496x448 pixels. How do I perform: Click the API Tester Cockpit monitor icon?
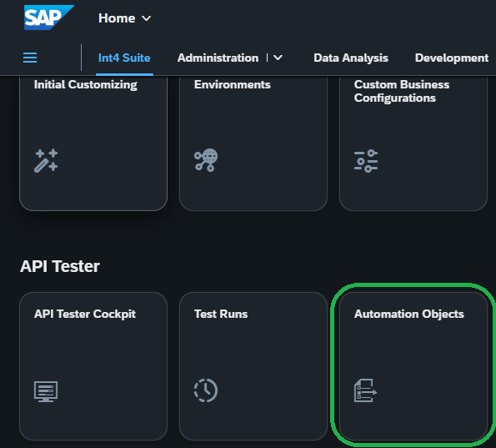click(46, 391)
